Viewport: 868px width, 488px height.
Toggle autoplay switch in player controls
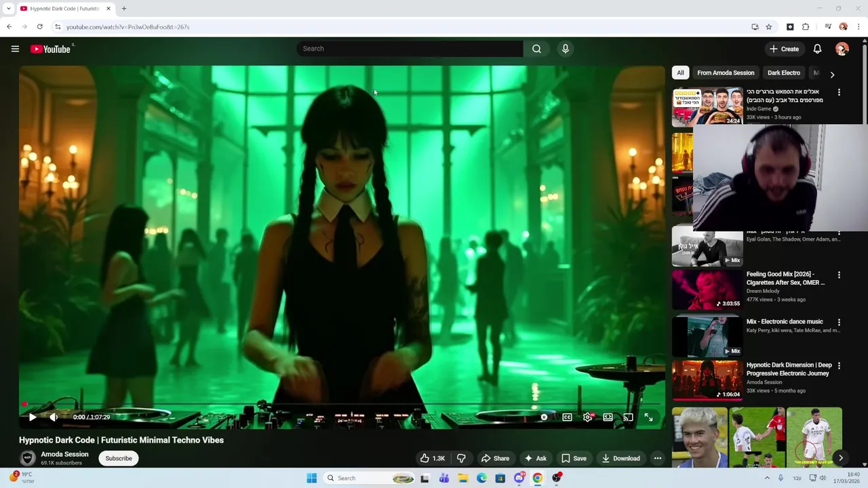544,418
